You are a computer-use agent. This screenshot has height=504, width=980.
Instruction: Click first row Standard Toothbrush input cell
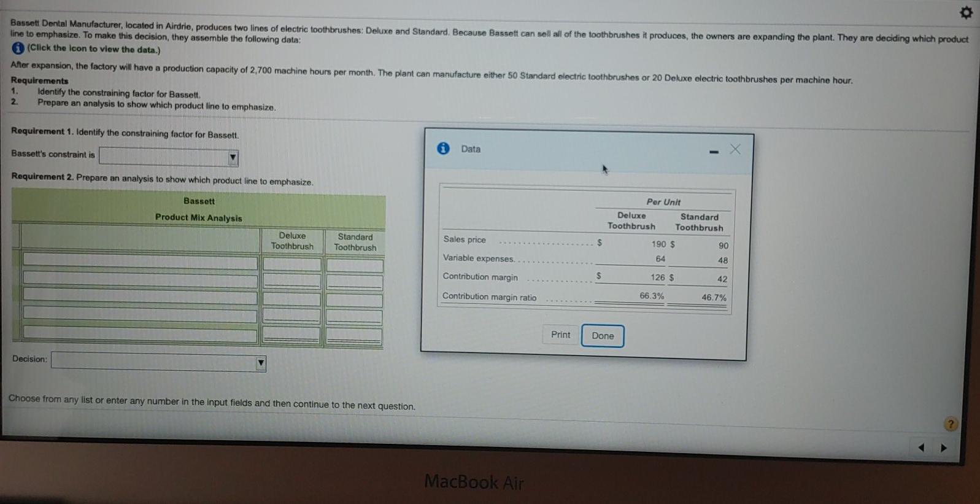coord(355,266)
